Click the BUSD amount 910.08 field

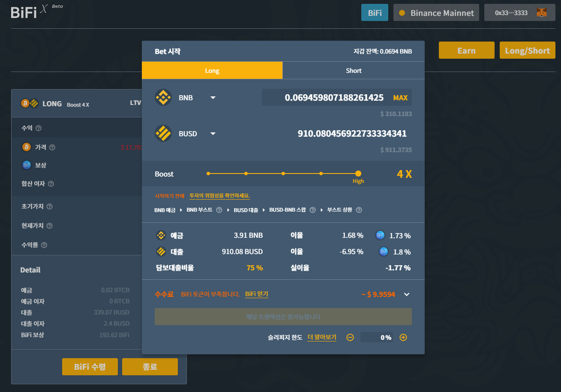(x=352, y=134)
